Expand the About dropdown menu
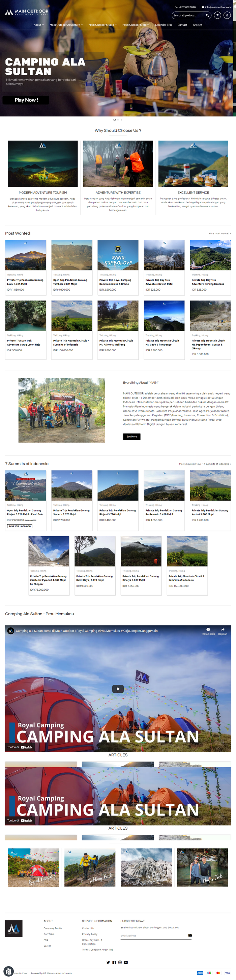 click(x=38, y=25)
